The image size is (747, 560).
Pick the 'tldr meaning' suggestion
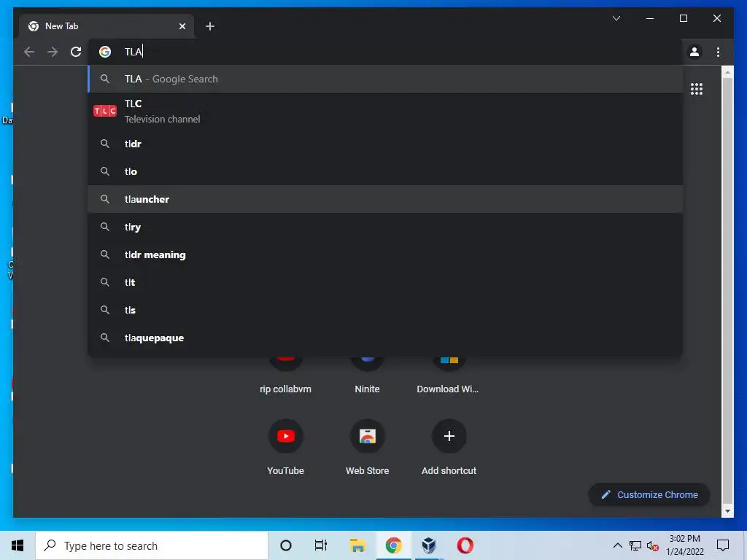pyautogui.click(x=385, y=254)
